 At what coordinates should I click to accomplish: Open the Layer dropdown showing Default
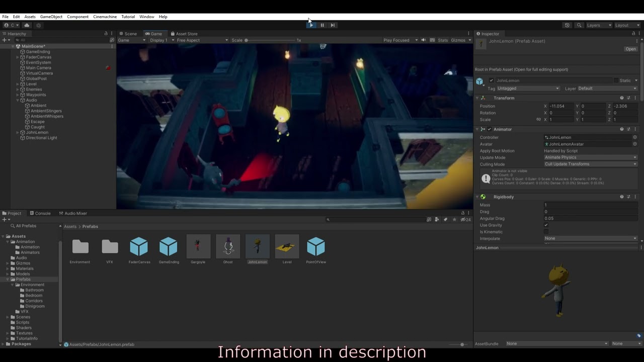607,88
